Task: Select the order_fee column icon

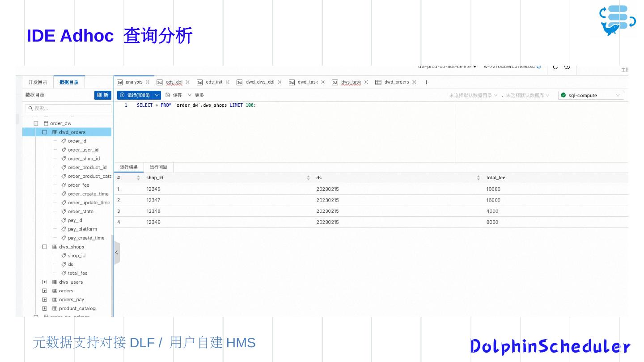Action: 64,185
